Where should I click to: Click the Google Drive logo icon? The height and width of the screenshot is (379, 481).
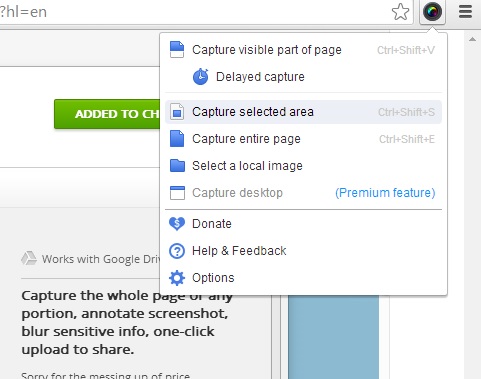point(29,258)
